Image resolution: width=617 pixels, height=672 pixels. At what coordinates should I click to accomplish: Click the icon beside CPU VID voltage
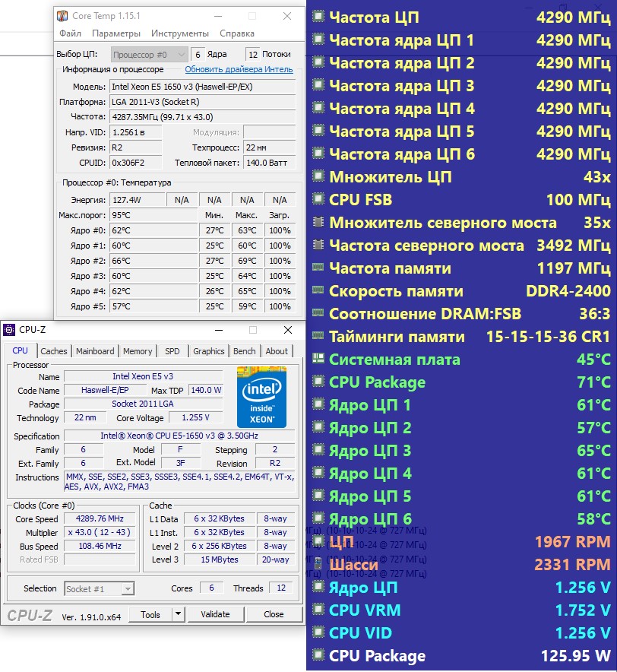(x=318, y=632)
